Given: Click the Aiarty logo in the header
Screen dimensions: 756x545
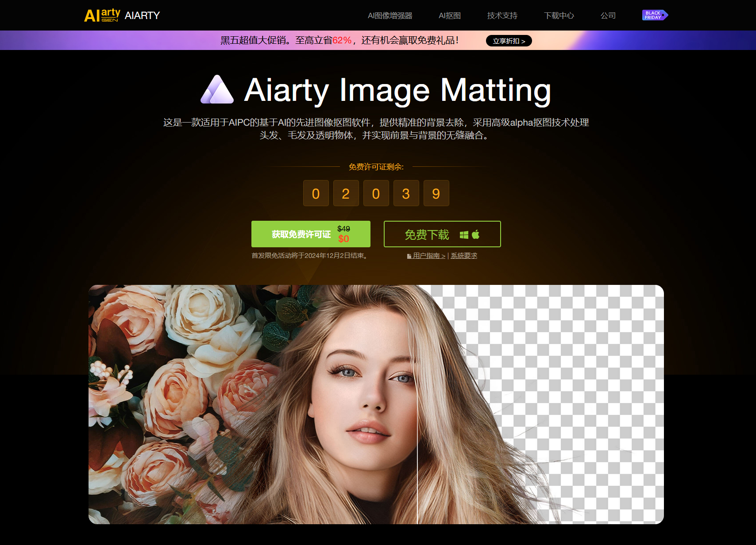Looking at the screenshot, I should (102, 15).
